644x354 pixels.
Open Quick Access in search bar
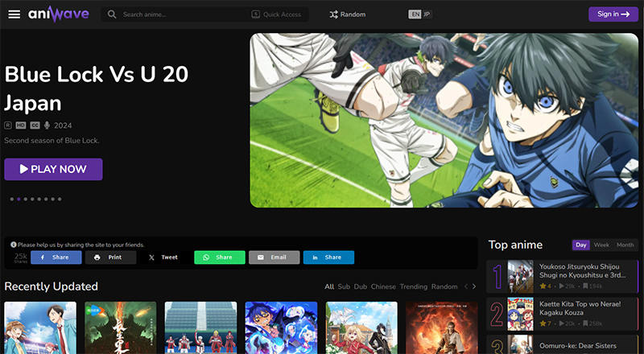pos(277,14)
